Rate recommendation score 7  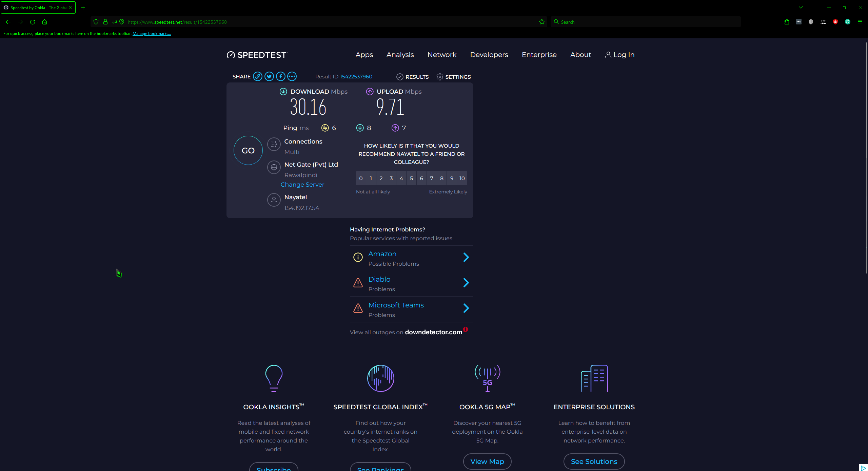click(432, 178)
